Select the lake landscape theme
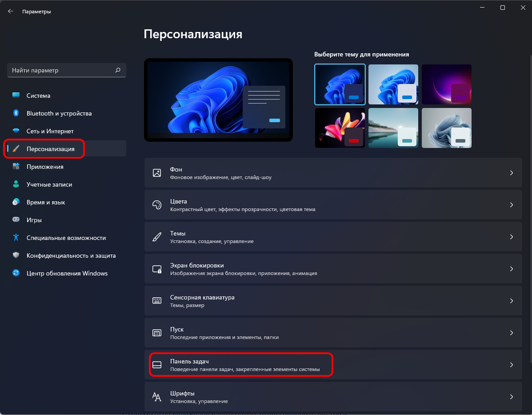This screenshot has width=532, height=415. pyautogui.click(x=393, y=128)
